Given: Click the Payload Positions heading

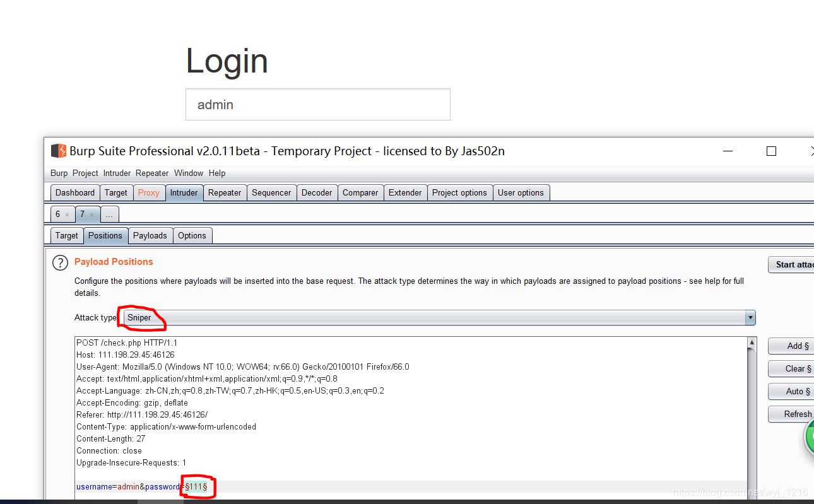Looking at the screenshot, I should (x=114, y=261).
